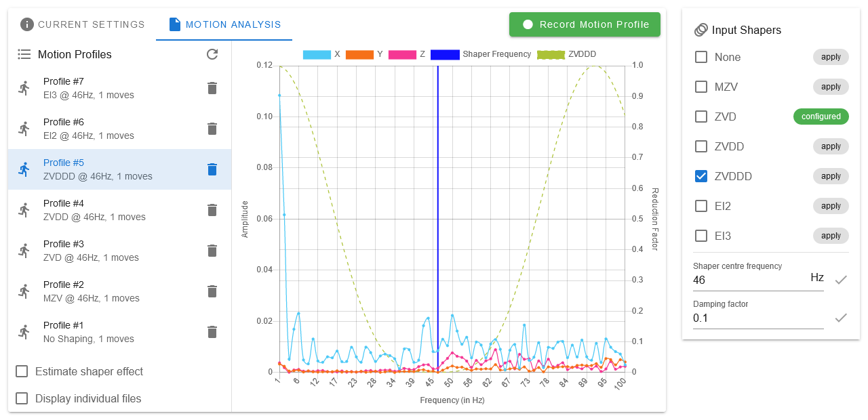Click the running figure icon of Profile #7
The image size is (868, 420).
coord(24,88)
